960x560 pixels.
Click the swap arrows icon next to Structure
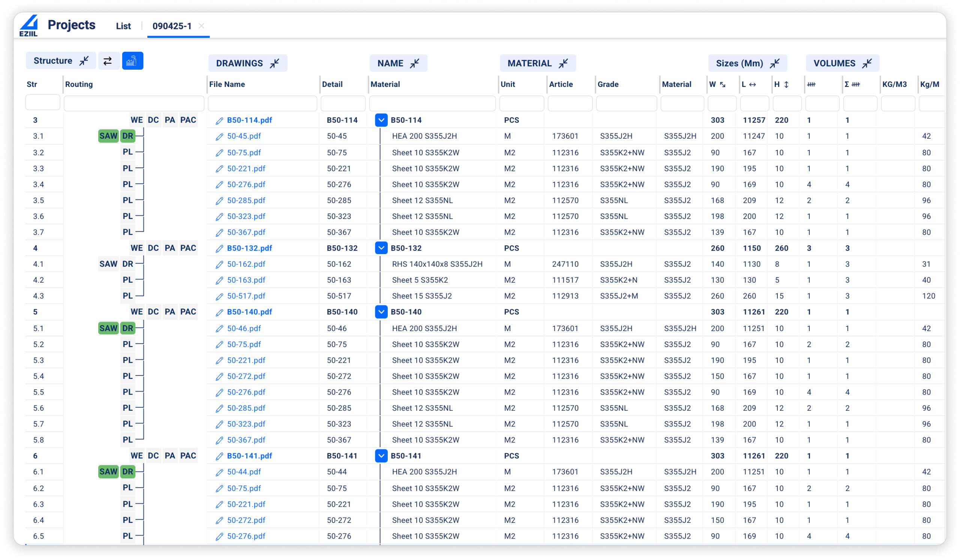pos(108,61)
